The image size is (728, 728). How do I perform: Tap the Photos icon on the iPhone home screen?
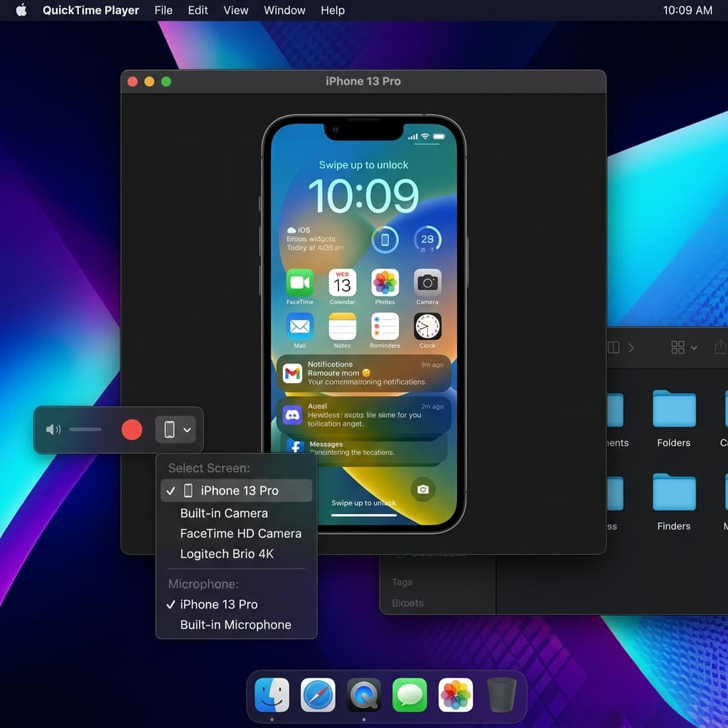[385, 282]
